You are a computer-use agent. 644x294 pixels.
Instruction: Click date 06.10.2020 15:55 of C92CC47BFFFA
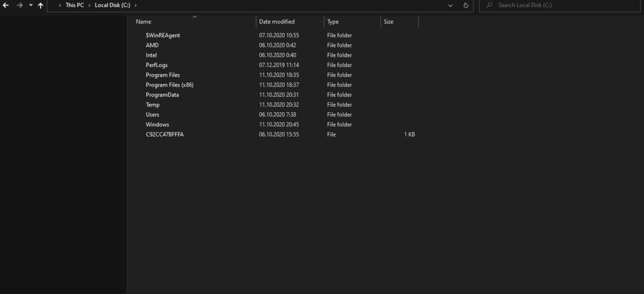point(279,134)
